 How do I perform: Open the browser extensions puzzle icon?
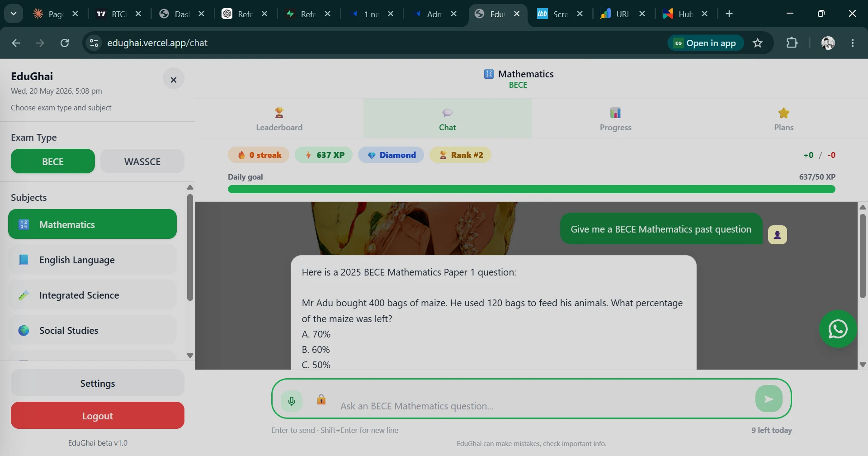pos(792,43)
